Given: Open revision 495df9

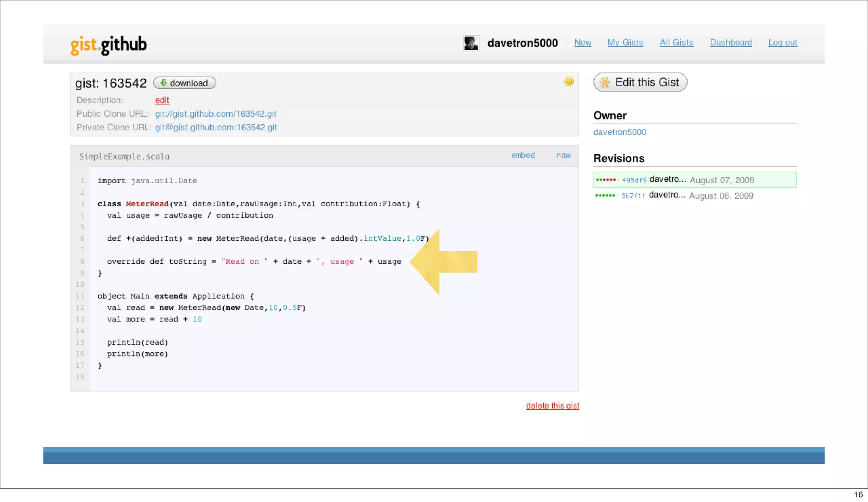Looking at the screenshot, I should point(634,180).
